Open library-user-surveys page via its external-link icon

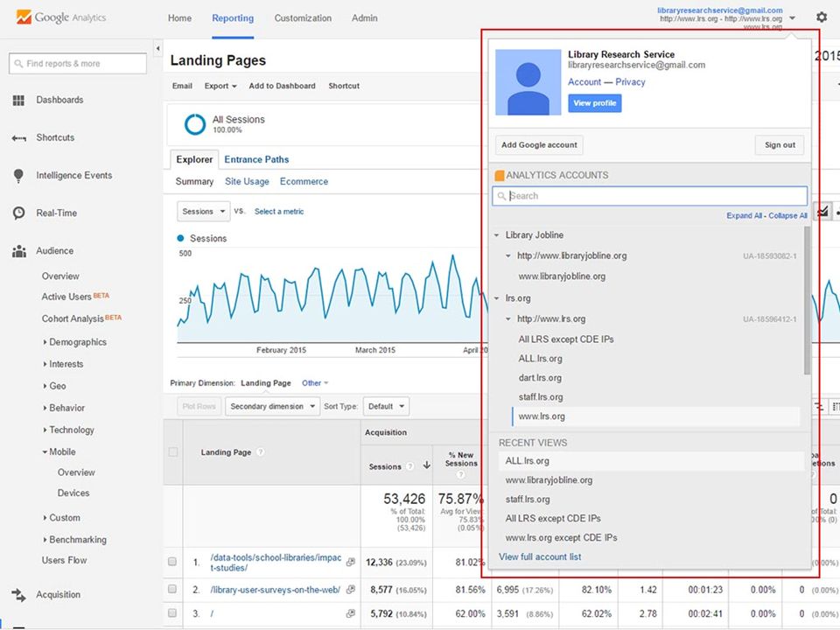[x=351, y=590]
